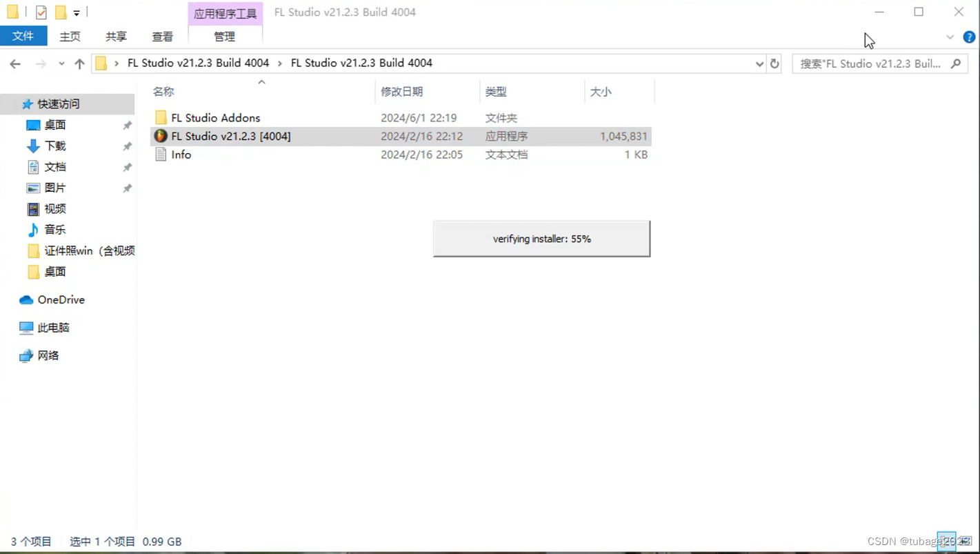Screen dimensions: 980x554
Task: Open the 管理 ribbon tab
Action: 225,37
